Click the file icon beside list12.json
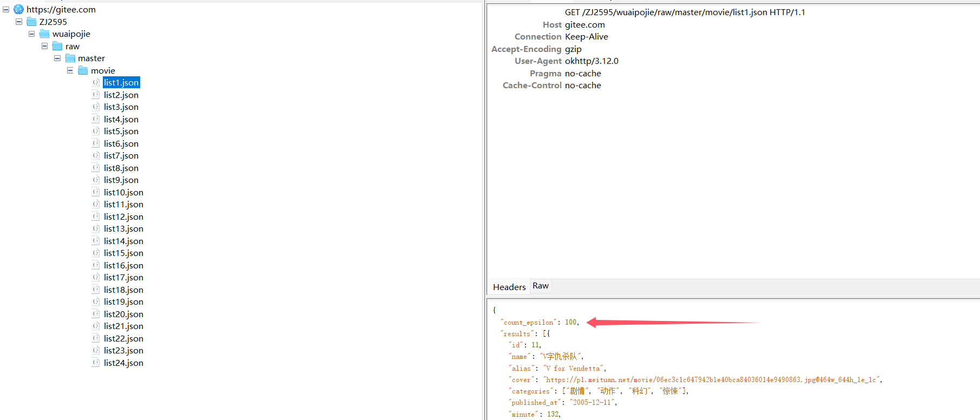Screen dimensions: 980x420 point(96,216)
